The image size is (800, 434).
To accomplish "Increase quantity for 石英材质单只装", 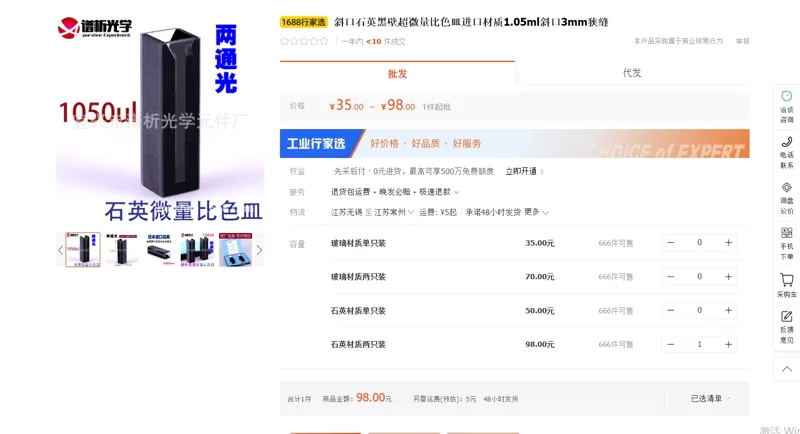I will coord(728,310).
